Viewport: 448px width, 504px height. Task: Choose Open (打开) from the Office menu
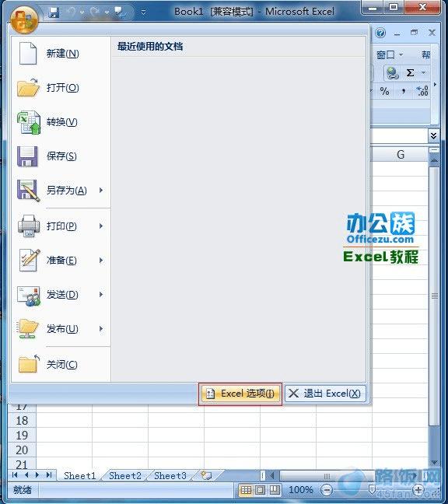61,87
